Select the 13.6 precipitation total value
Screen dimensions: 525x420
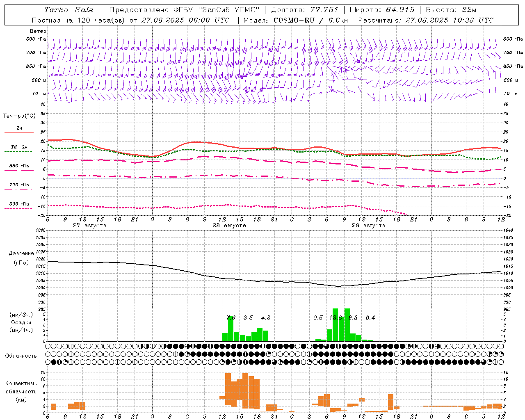click(x=336, y=317)
